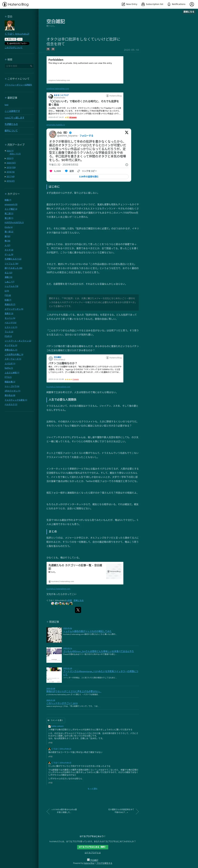Click the Hatena Blog logo
This screenshot has height=868, width=198.
coord(16,4)
